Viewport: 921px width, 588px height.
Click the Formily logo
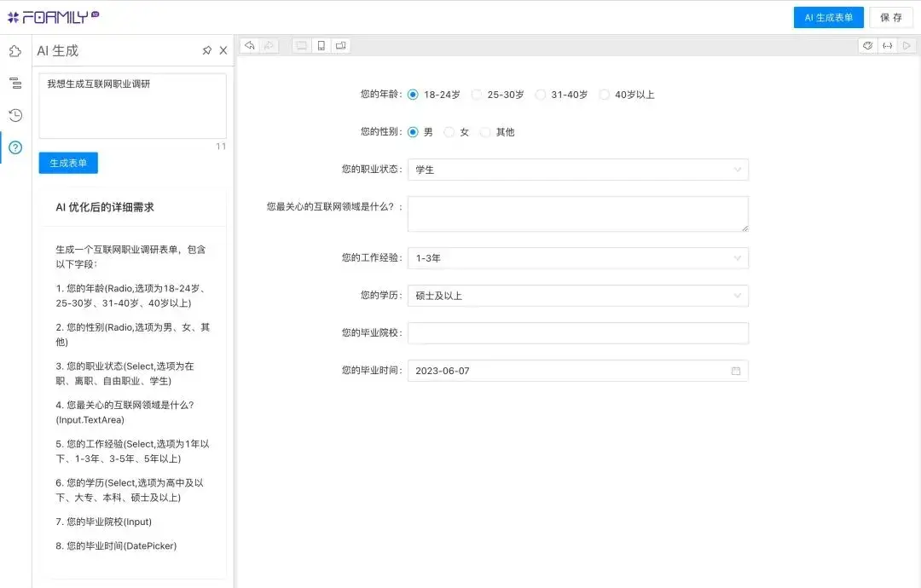point(54,17)
